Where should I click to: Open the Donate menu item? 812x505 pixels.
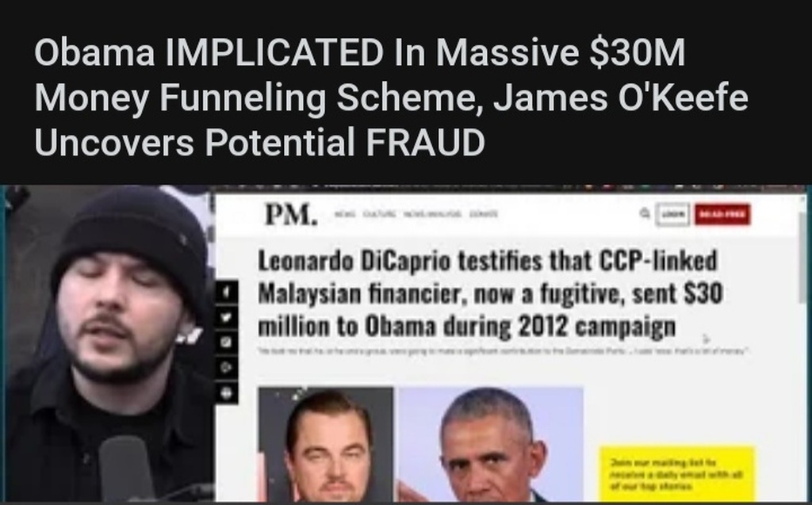point(484,213)
